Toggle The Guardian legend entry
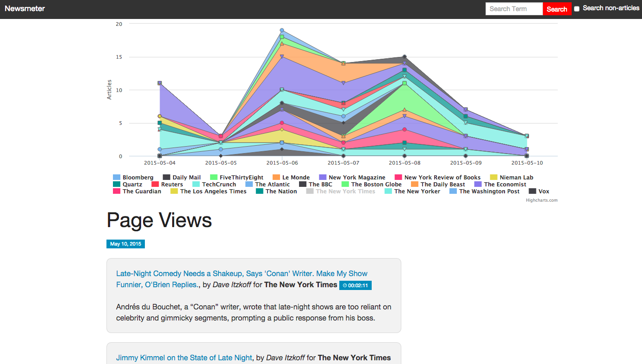Viewport: 642px width, 364px height. (x=137, y=191)
